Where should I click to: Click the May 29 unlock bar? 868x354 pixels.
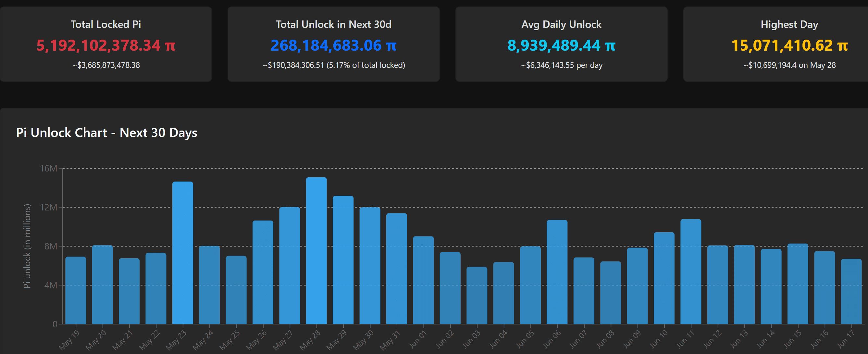coord(343,260)
